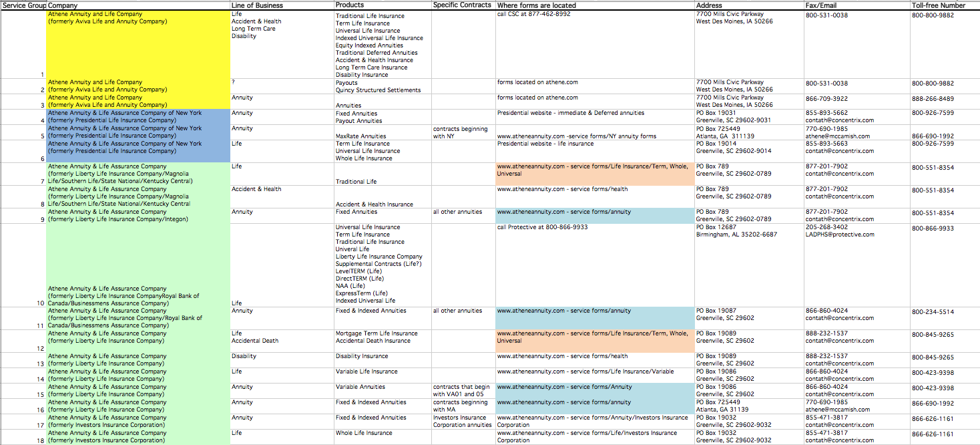Select the 'Payouts Quincy Structured Settlements' products cell
Image resolution: width=980 pixels, height=445 pixels.
[x=382, y=86]
